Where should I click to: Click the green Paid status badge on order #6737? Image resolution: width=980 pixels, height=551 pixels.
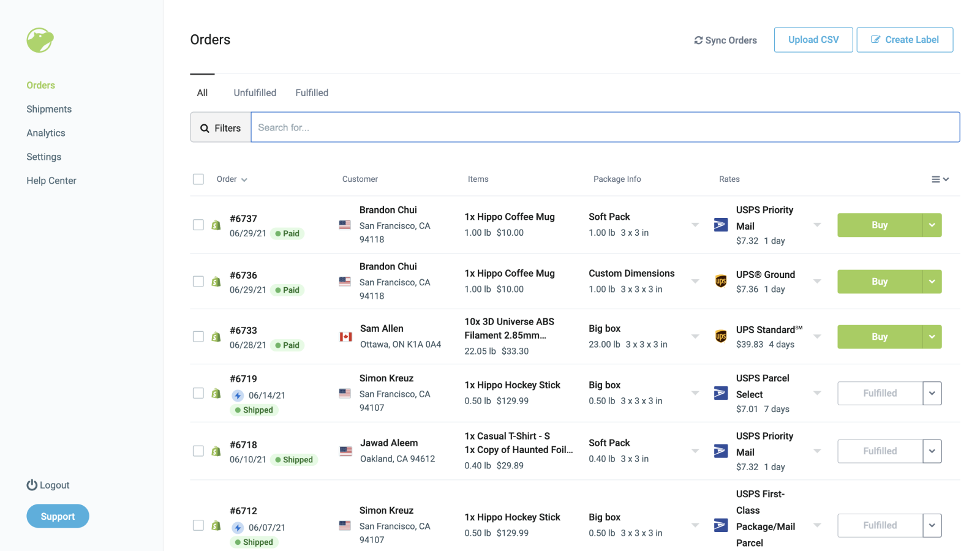click(287, 233)
